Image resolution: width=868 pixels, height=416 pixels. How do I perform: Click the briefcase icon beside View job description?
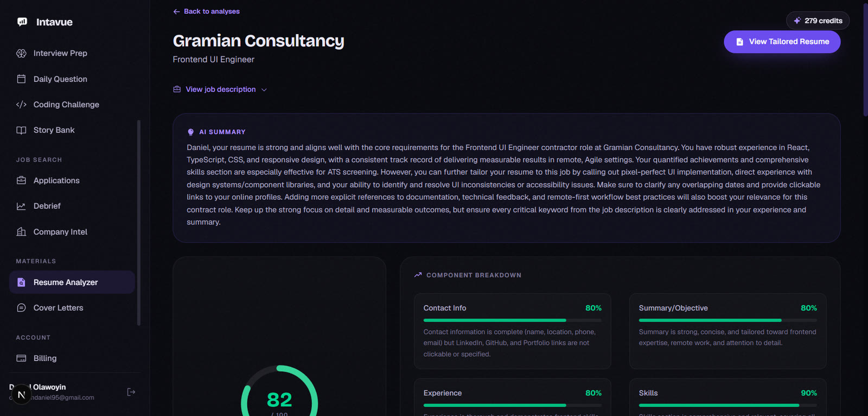(177, 89)
